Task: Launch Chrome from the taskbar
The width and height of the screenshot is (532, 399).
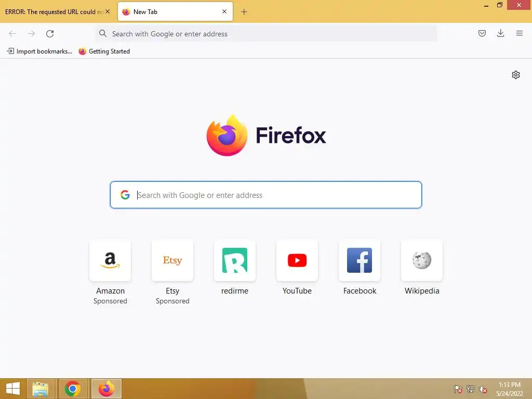Action: (x=73, y=389)
